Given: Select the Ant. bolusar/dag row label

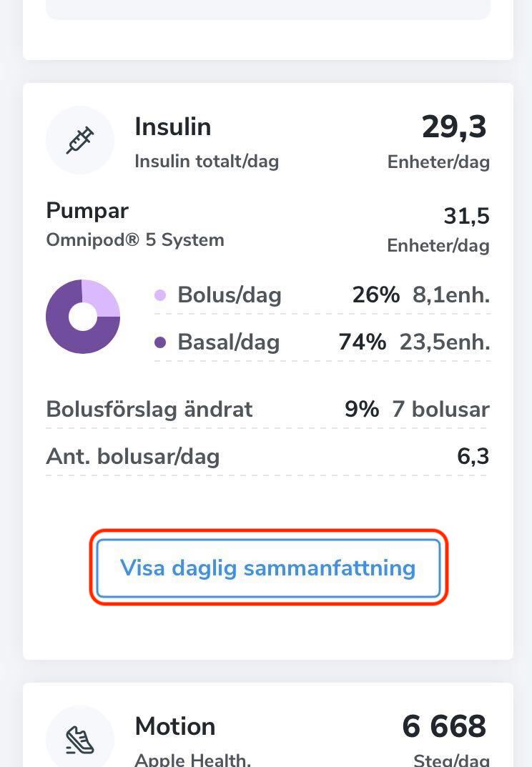Looking at the screenshot, I should click(x=133, y=456).
